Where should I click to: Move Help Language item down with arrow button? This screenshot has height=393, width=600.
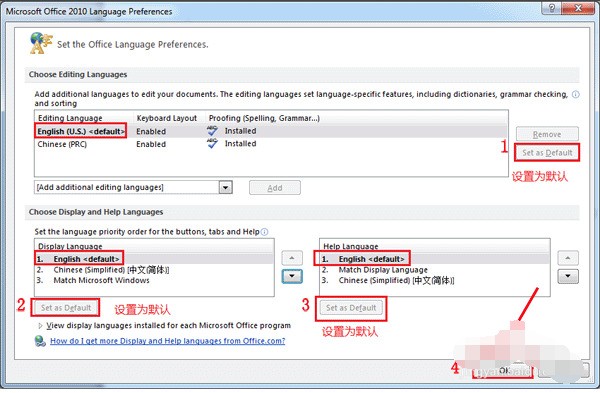568,276
